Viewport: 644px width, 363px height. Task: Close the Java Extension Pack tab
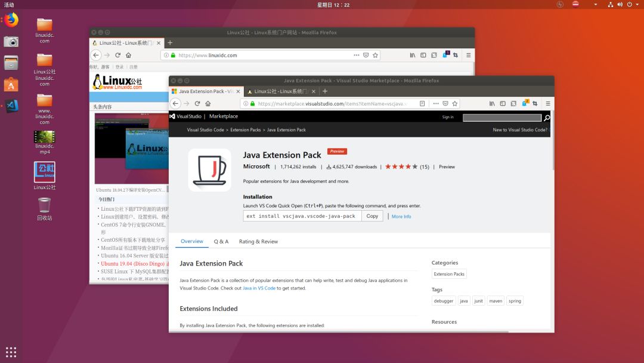[x=238, y=91]
